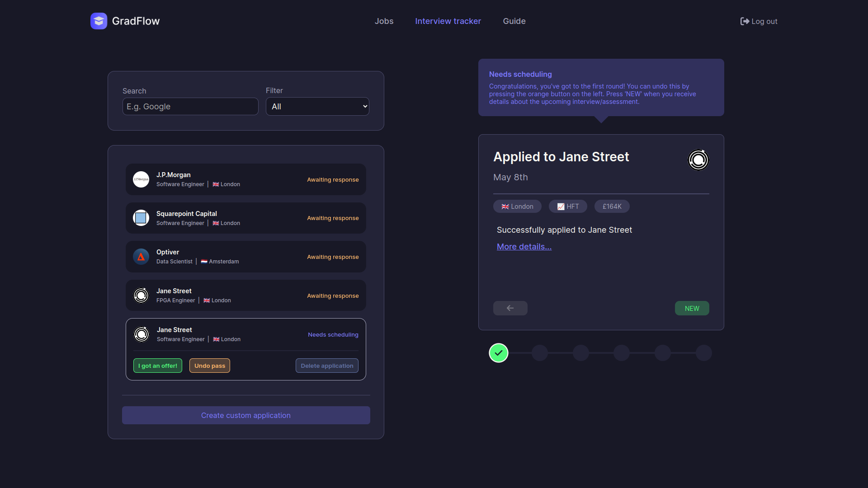Viewport: 868px width, 488px height.
Task: Click the HFT chart tag
Action: click(x=568, y=206)
